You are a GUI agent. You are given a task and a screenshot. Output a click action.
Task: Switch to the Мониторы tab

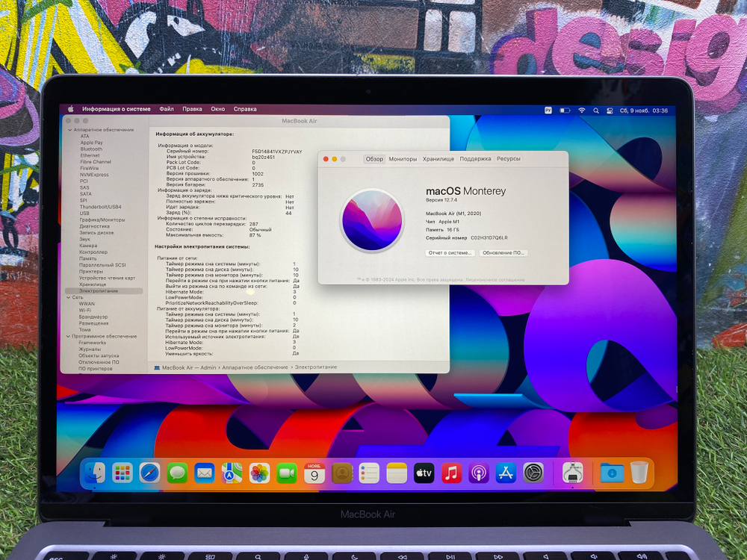(402, 158)
